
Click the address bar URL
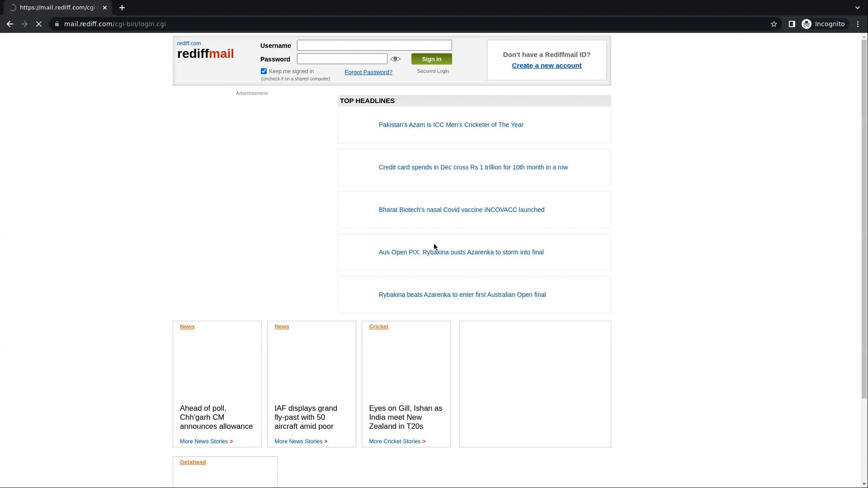pos(115,24)
